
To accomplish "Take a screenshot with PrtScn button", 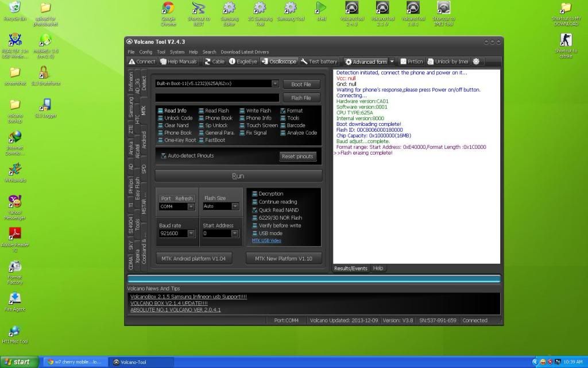I will (x=412, y=62).
